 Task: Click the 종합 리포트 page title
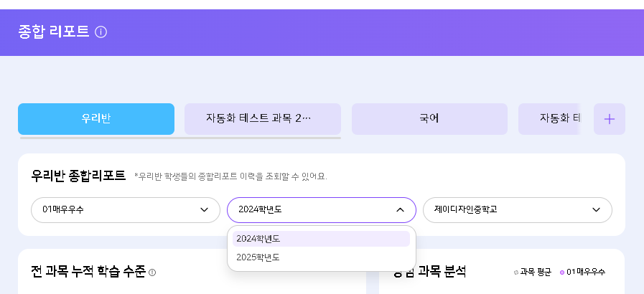[54, 32]
